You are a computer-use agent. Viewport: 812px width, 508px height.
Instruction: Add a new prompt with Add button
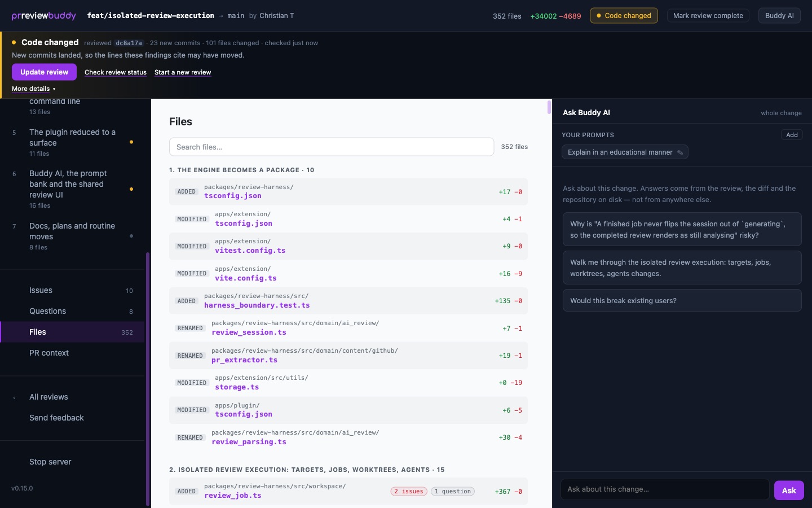(792, 135)
